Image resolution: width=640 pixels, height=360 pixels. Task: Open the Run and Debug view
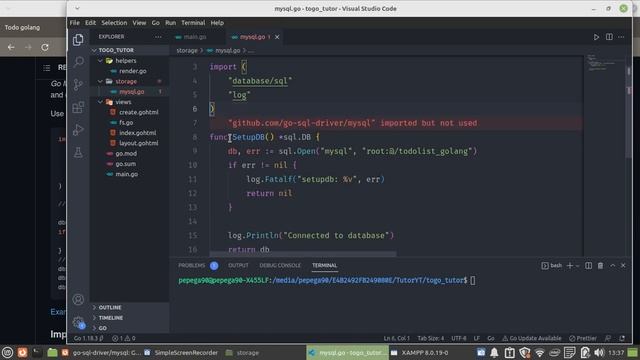click(78, 130)
